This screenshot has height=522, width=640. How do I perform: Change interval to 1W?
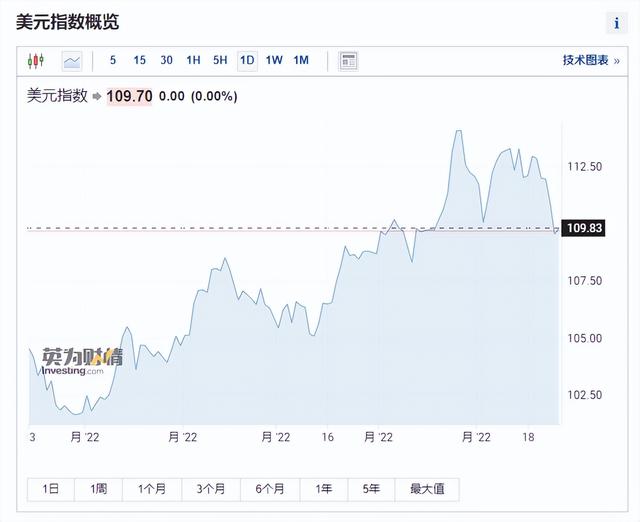pyautogui.click(x=274, y=60)
